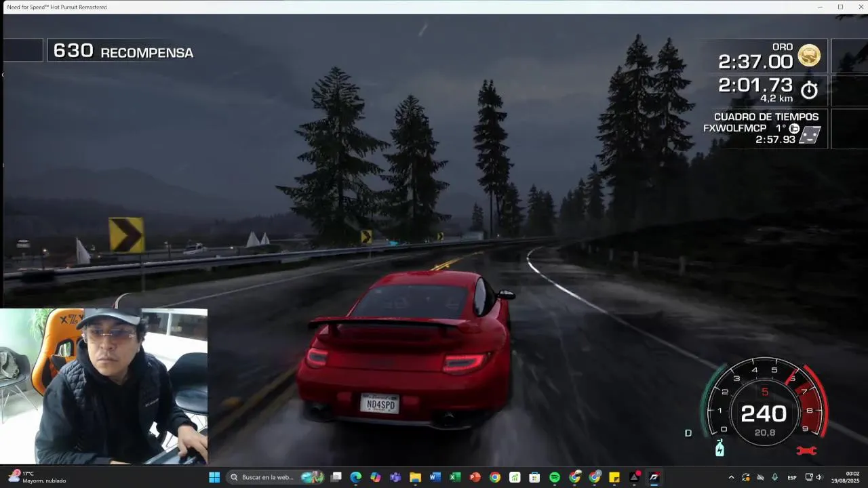Open Microsoft Teams in taskbar
The height and width of the screenshot is (488, 868).
(395, 477)
